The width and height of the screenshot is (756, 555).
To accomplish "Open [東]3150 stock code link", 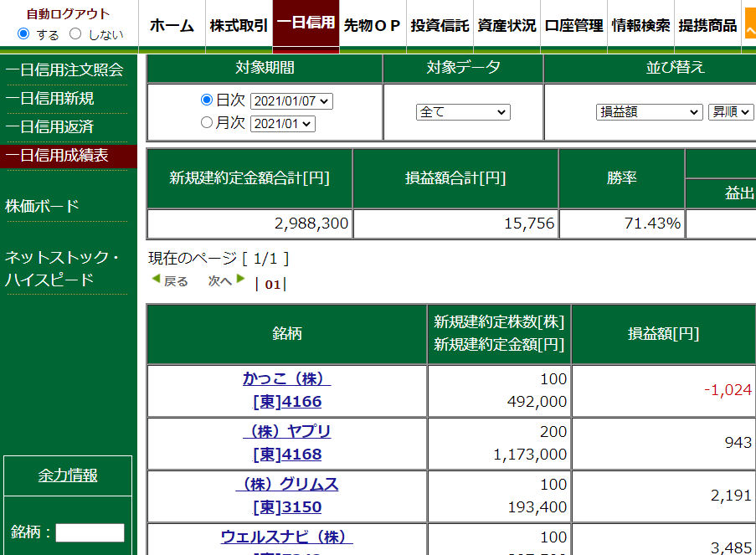I will click(x=287, y=507).
